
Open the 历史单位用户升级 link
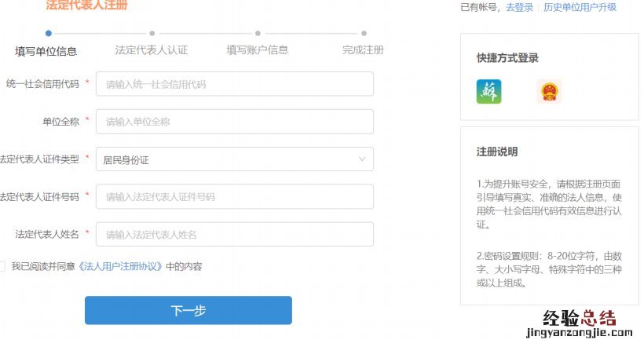pos(580,7)
